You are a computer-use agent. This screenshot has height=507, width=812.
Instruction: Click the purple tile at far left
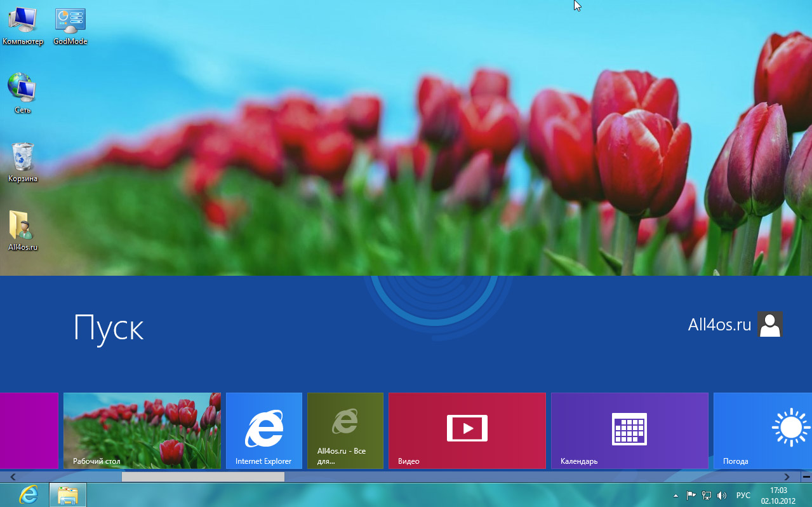(x=29, y=431)
